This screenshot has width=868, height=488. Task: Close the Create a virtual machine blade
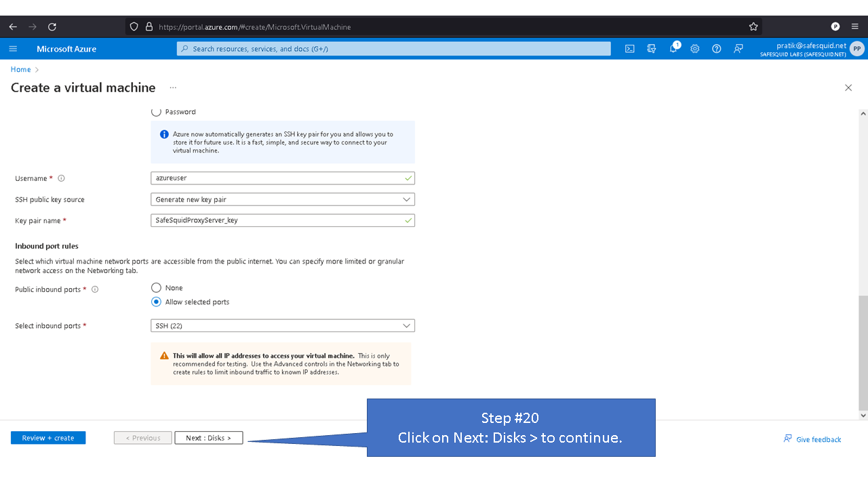848,87
